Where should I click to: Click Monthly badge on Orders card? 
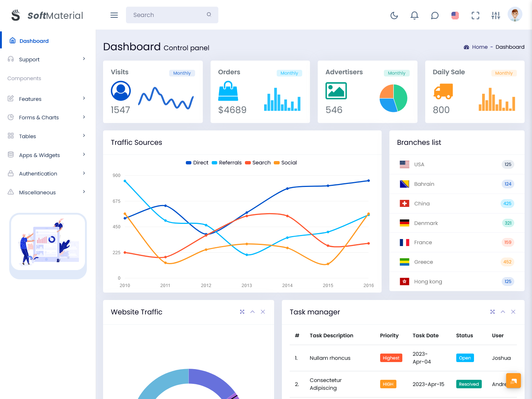289,73
